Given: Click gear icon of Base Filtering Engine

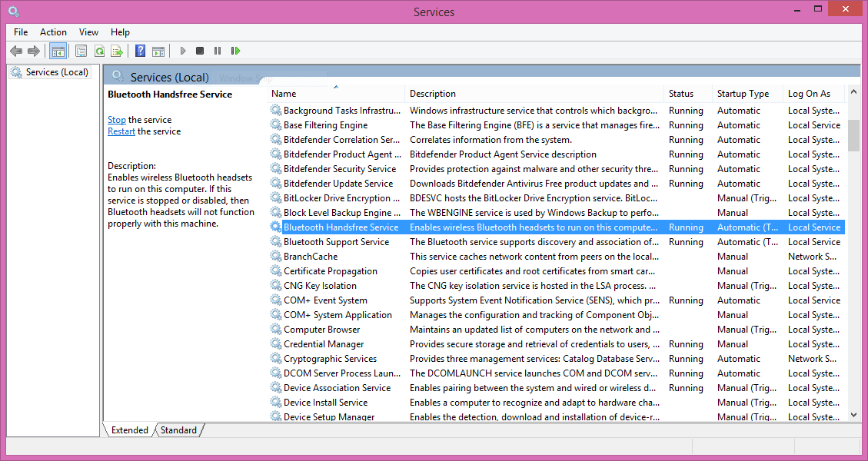Looking at the screenshot, I should pos(275,125).
